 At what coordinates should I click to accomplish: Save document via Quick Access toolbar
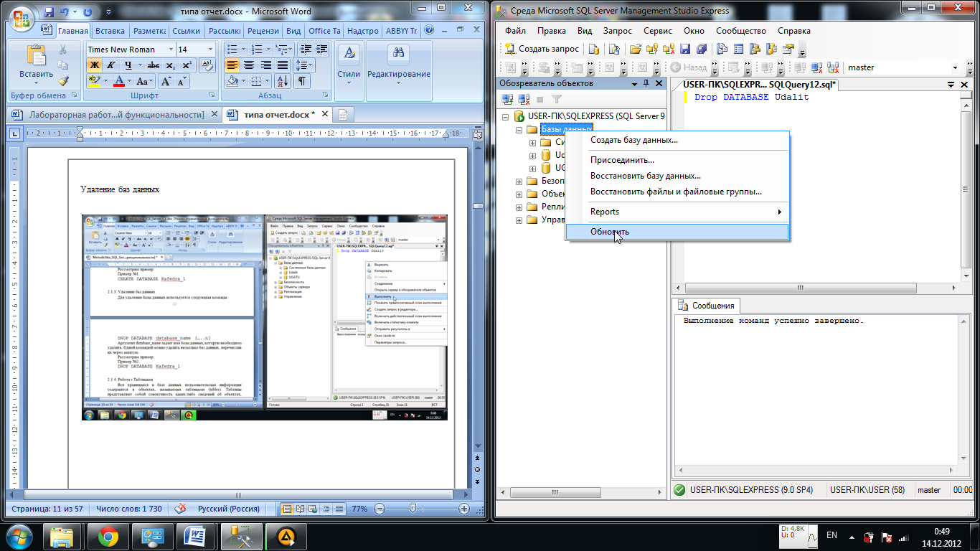point(50,12)
